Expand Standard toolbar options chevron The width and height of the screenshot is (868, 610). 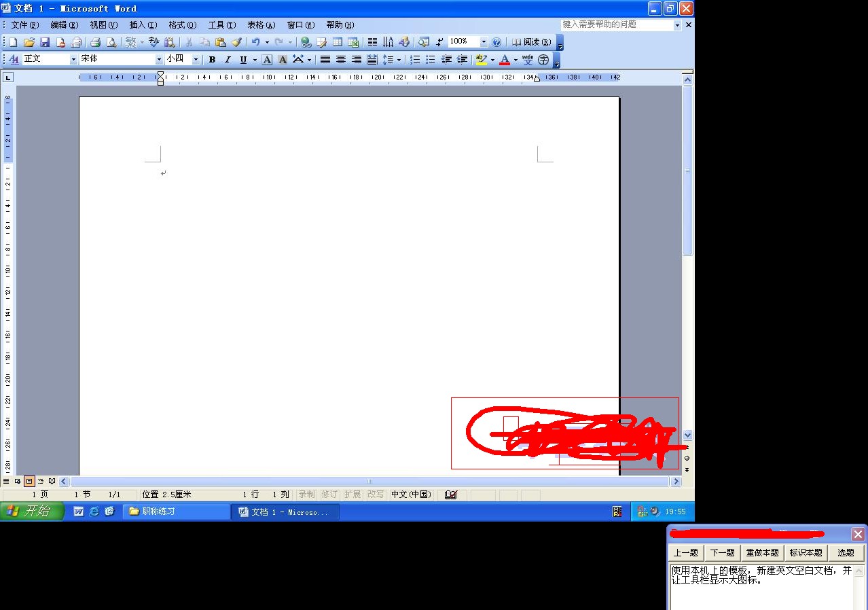560,43
